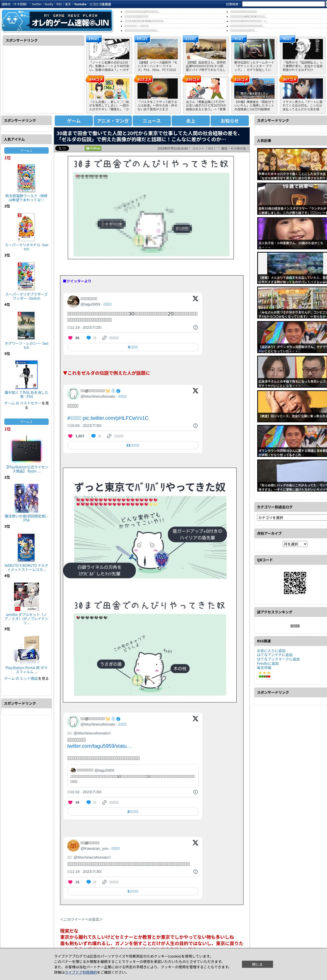Click the X logo on the 10:32 reply tweet
This screenshot has width=327, height=980.
[195, 719]
